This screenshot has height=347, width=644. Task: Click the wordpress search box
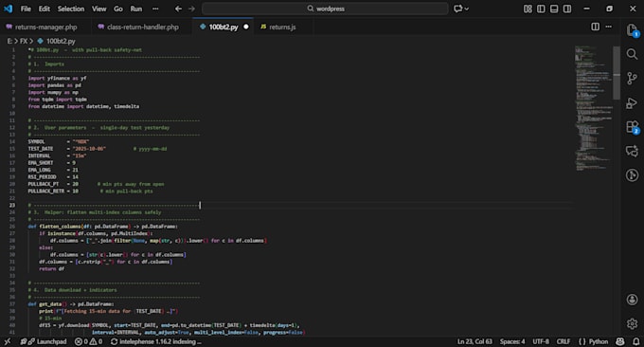pyautogui.click(x=325, y=9)
